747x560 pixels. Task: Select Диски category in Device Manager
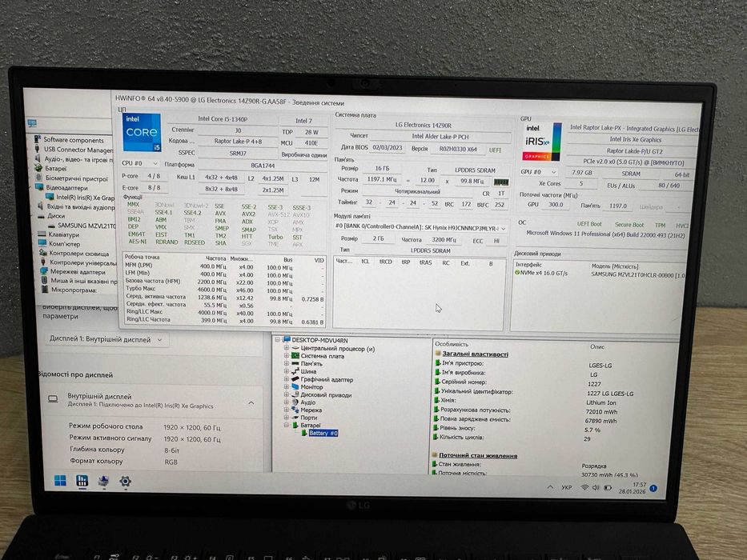click(56, 216)
